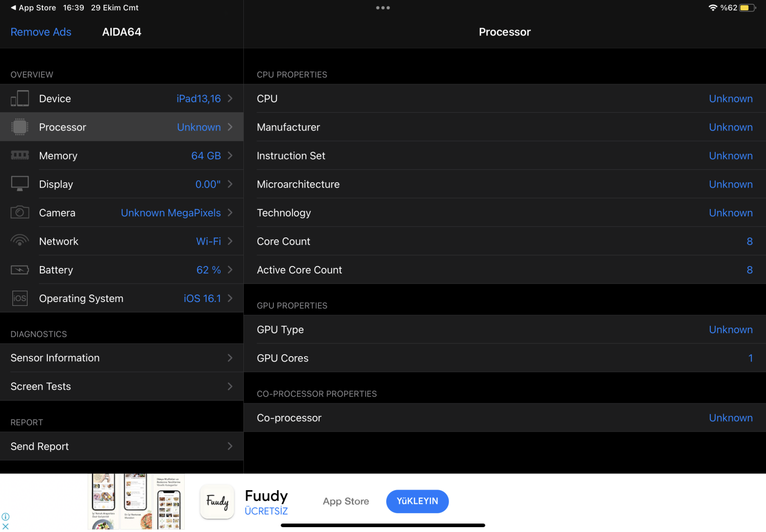Close the ad with the X icon
This screenshot has width=766, height=532.
(x=5, y=527)
